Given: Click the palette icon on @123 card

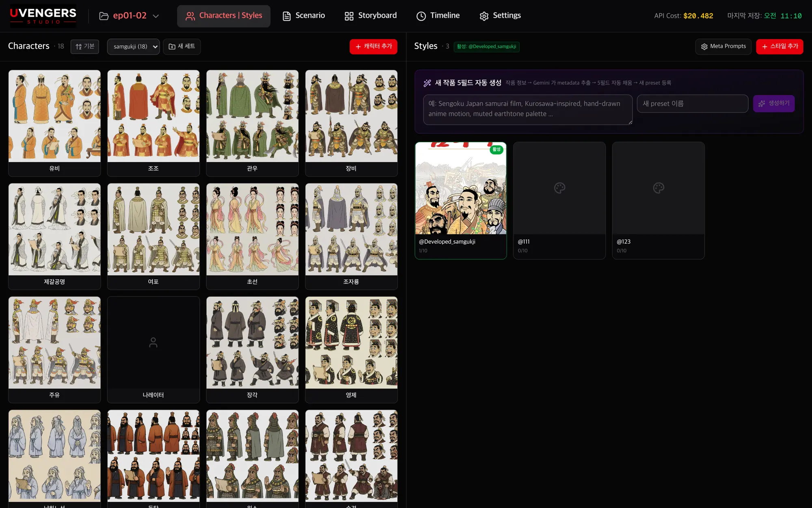Looking at the screenshot, I should point(659,188).
